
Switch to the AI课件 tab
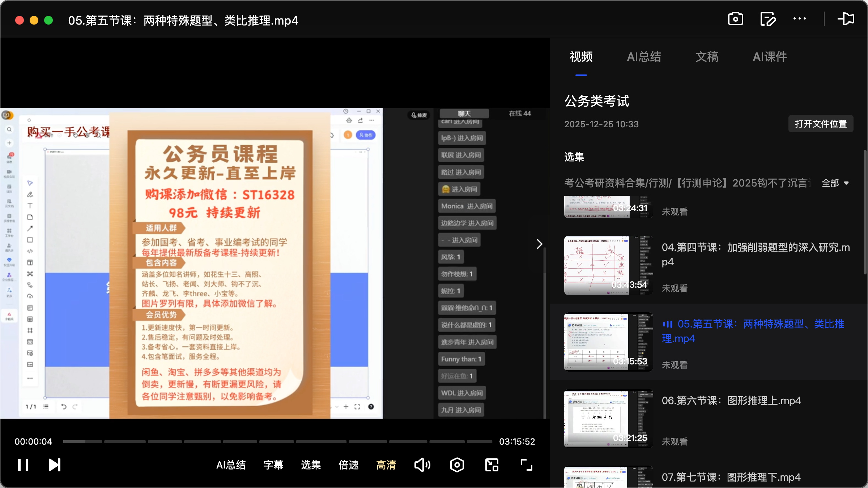(x=770, y=57)
